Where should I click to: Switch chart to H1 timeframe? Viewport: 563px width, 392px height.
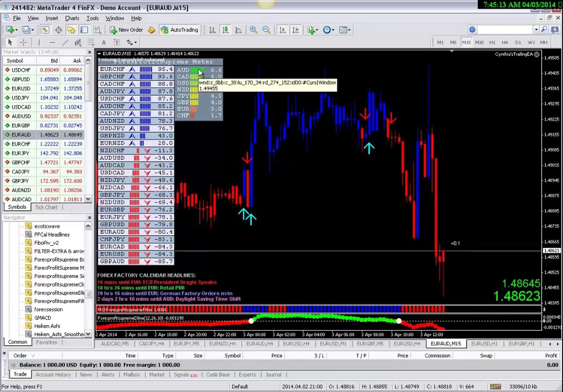coord(492,42)
